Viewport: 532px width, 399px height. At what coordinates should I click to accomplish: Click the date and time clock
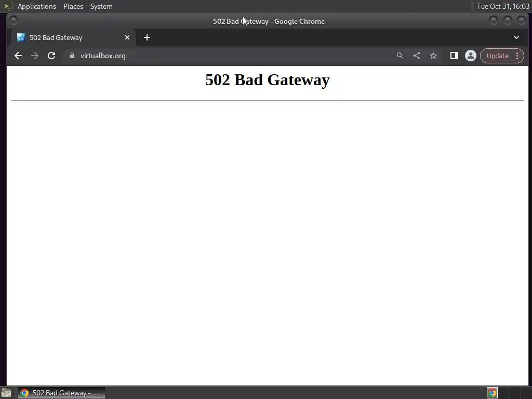click(x=503, y=6)
